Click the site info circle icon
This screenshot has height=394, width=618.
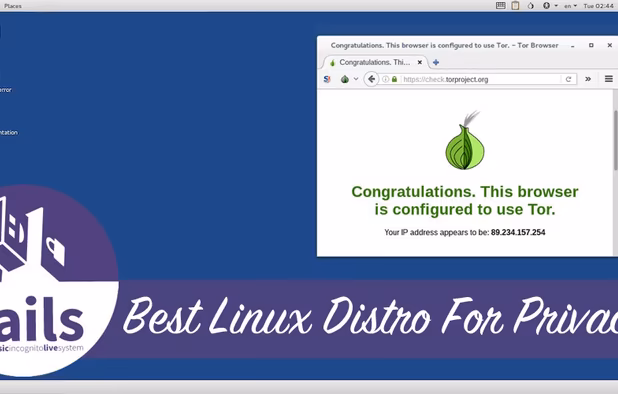[x=385, y=79]
